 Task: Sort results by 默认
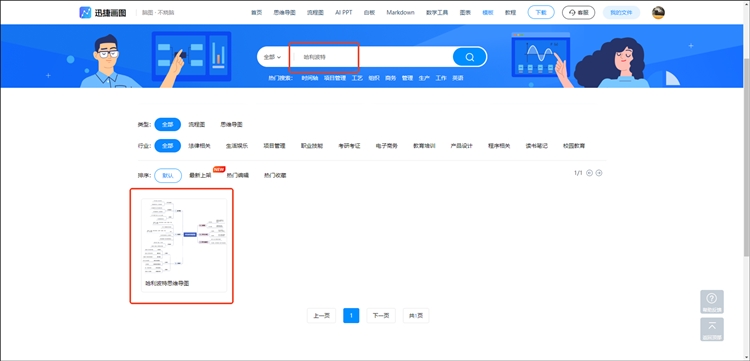coord(168,175)
